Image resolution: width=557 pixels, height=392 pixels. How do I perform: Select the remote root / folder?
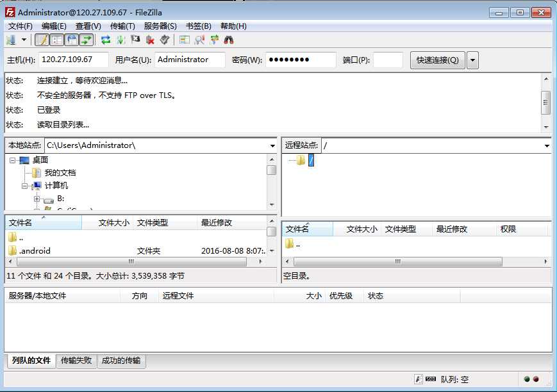coord(311,160)
